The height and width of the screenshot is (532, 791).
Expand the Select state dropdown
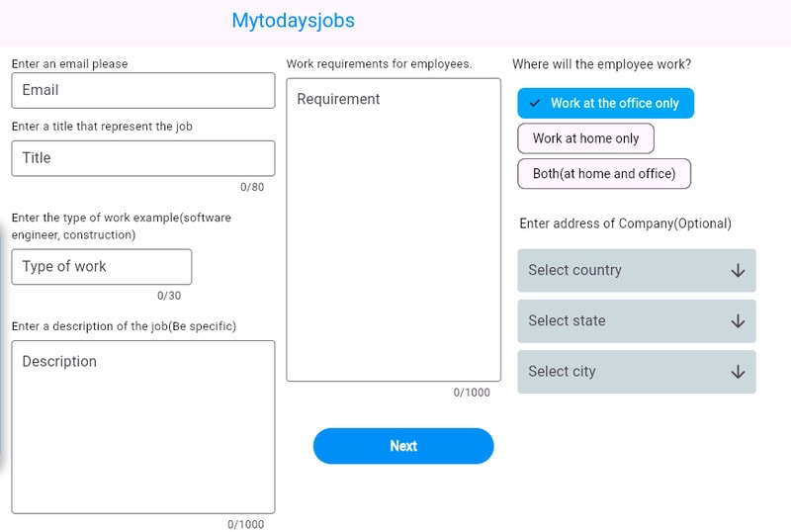coord(636,321)
